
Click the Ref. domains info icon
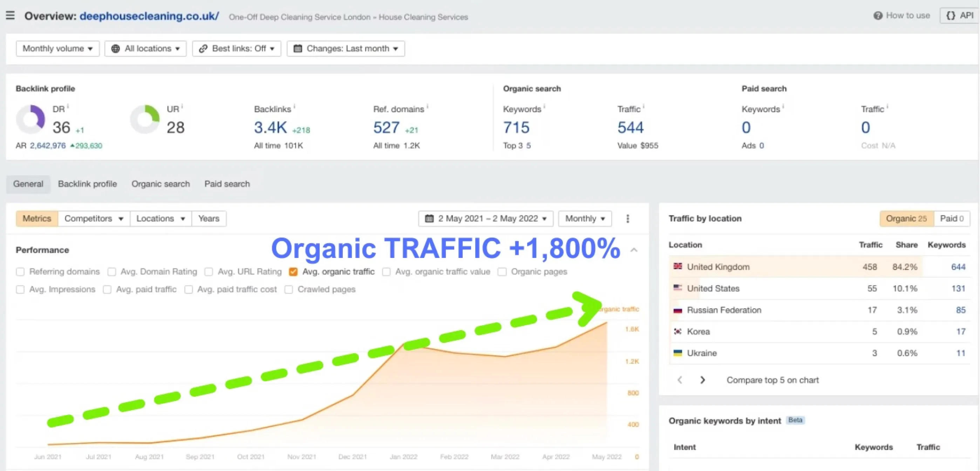[427, 107]
